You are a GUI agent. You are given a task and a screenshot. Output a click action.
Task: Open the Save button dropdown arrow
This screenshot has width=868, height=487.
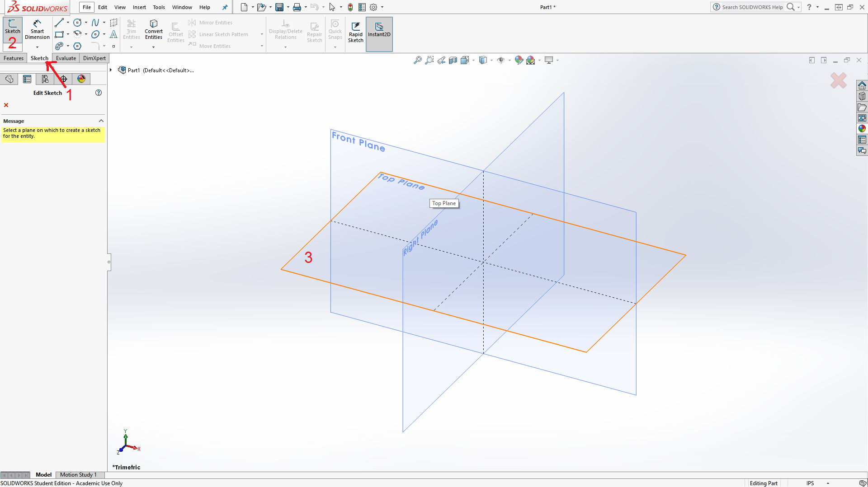288,7
